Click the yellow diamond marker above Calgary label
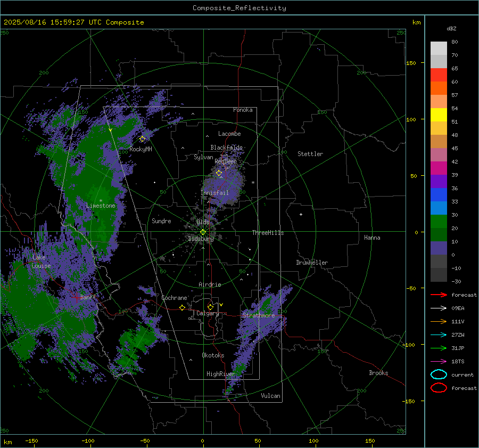 click(210, 307)
